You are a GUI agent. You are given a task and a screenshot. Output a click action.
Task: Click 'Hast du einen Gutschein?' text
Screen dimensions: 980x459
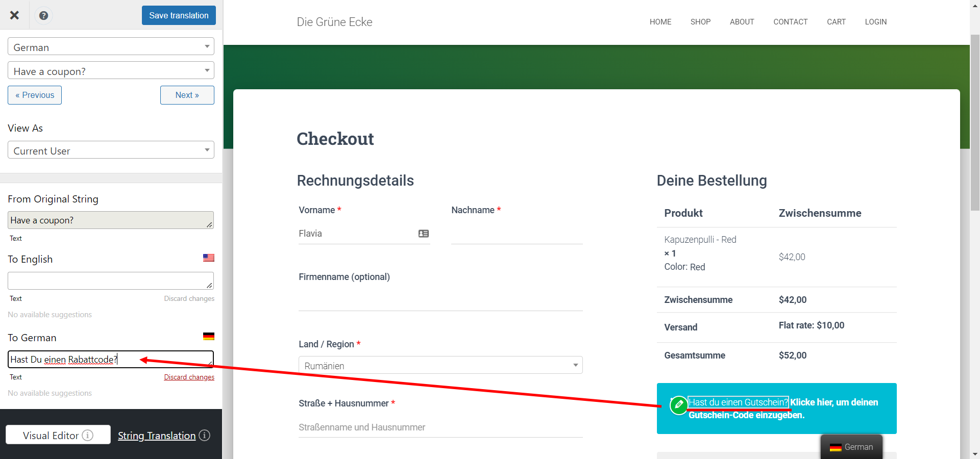point(738,402)
